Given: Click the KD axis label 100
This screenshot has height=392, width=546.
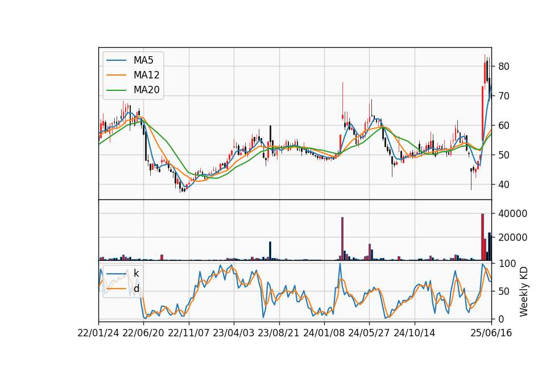Looking at the screenshot, I should [507, 263].
